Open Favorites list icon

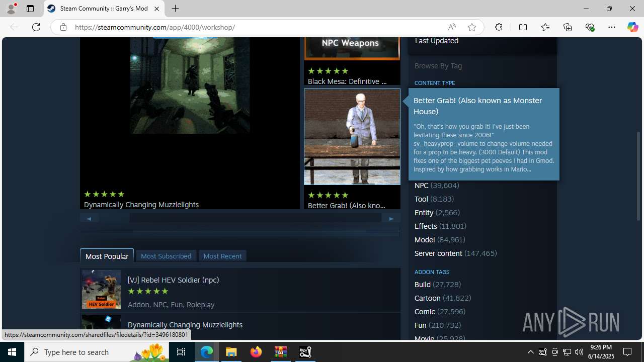pyautogui.click(x=545, y=27)
